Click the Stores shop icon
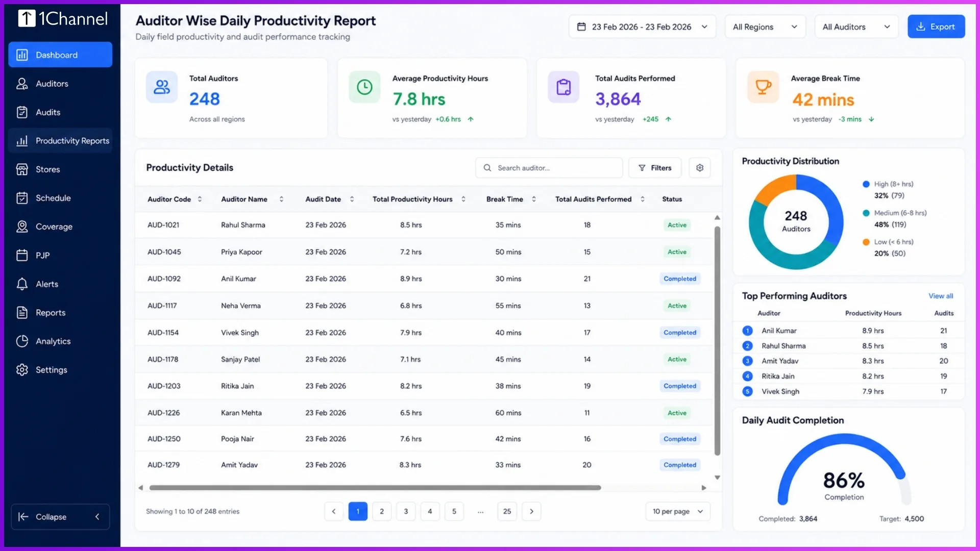 click(22, 169)
